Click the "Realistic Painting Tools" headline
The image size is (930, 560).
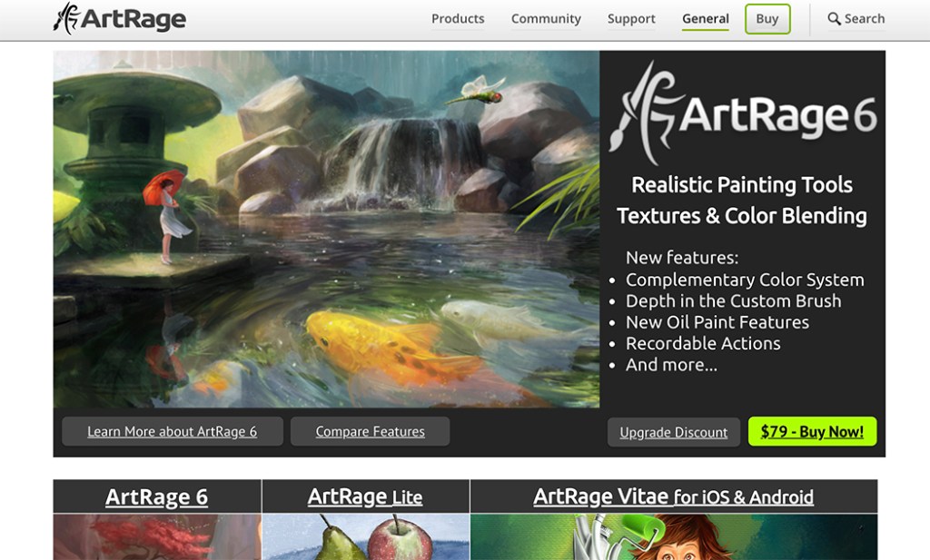coord(742,185)
